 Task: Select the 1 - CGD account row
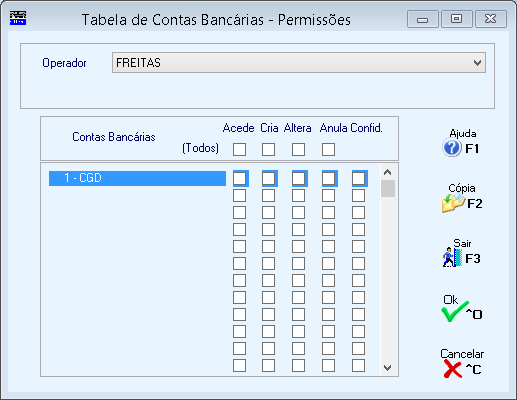coord(137,178)
